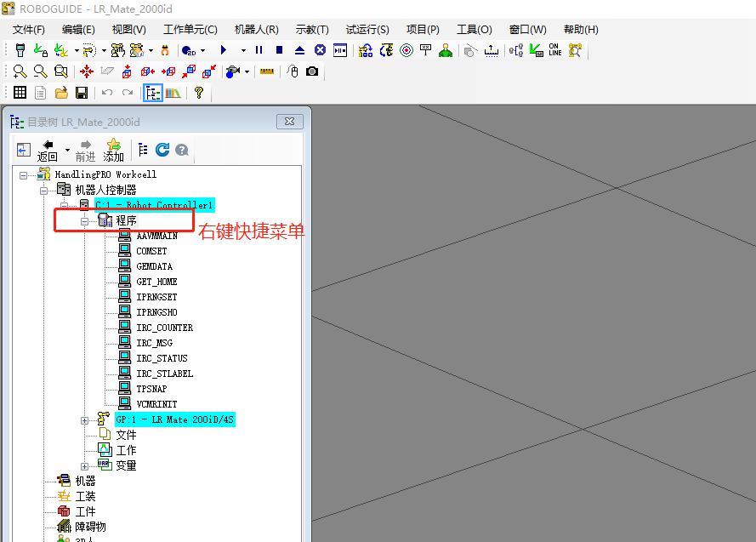Select the zoom window tool
Image resolution: width=756 pixels, height=542 pixels.
pos(61,71)
